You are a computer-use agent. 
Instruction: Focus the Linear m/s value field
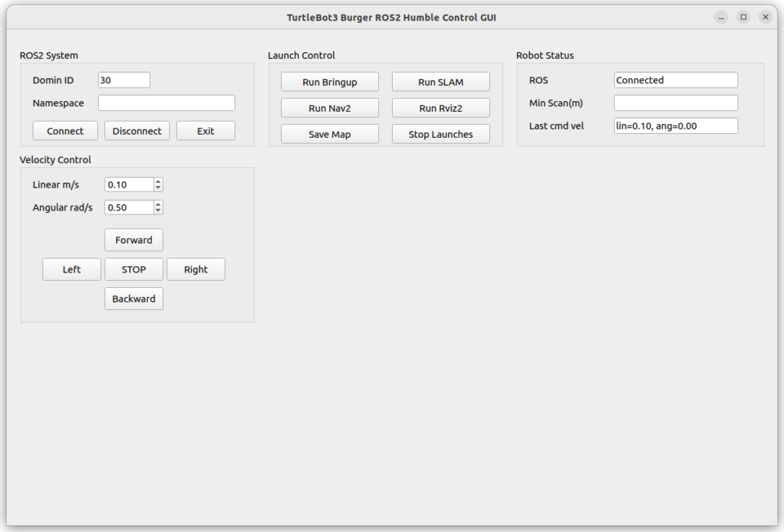[129, 184]
